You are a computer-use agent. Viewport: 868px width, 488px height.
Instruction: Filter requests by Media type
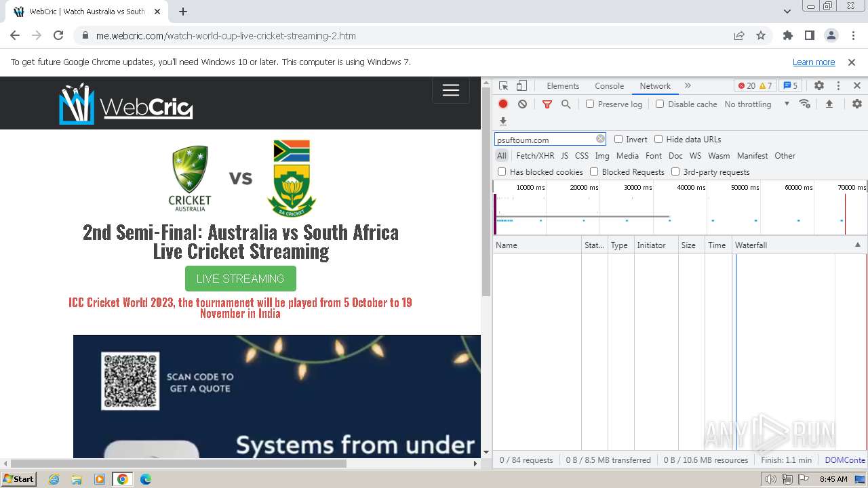(x=627, y=156)
